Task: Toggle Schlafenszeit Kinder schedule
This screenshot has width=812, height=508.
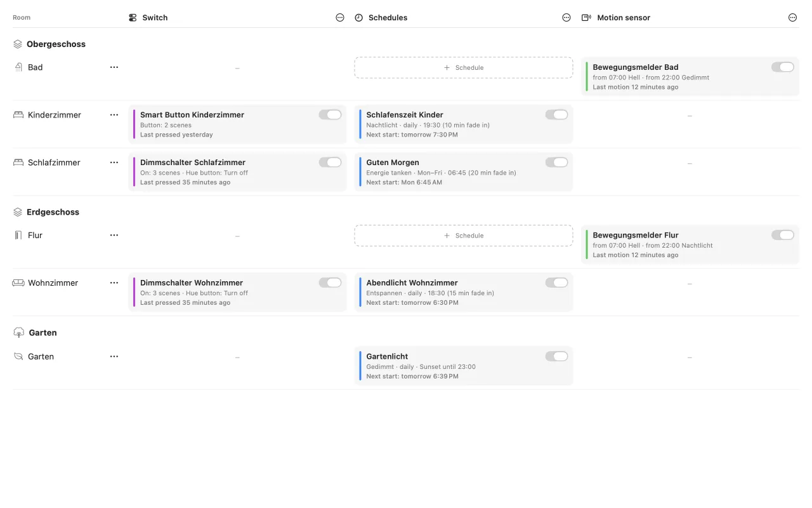Action: (x=556, y=114)
